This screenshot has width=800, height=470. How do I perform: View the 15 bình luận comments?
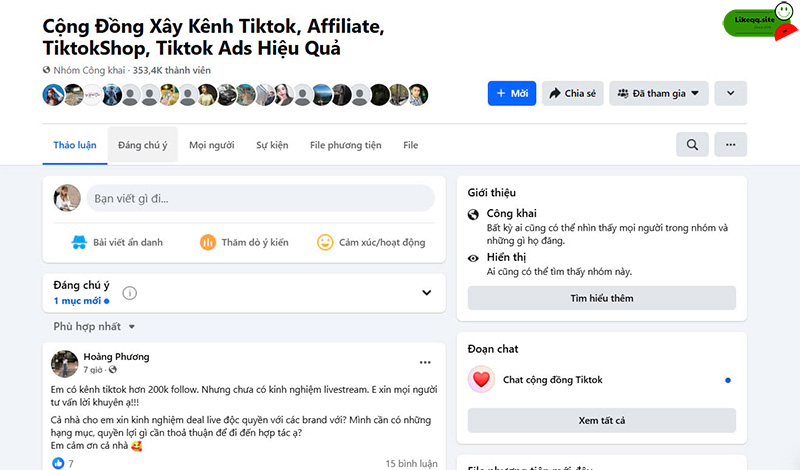411,463
